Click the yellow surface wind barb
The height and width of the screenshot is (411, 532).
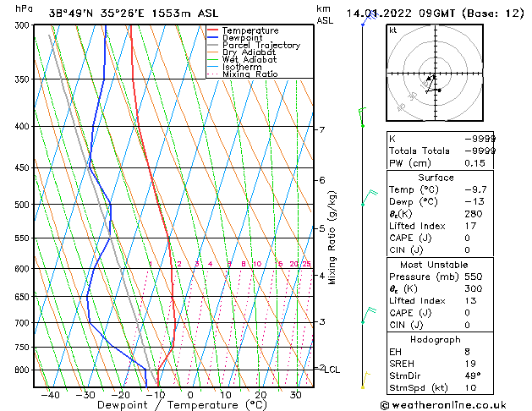click(365, 380)
